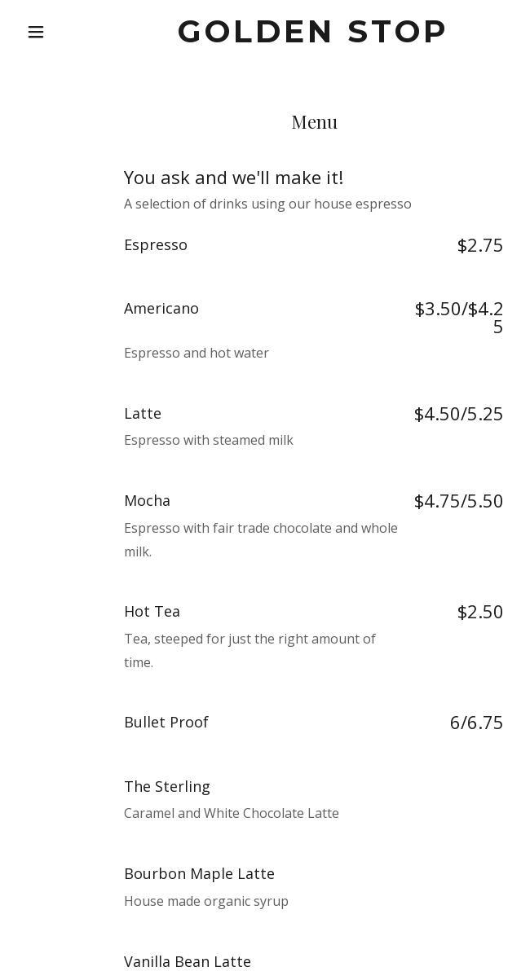The width and height of the screenshot is (530, 980).
Task: Click the Latte price $4.50/5.25
Action: click(458, 414)
